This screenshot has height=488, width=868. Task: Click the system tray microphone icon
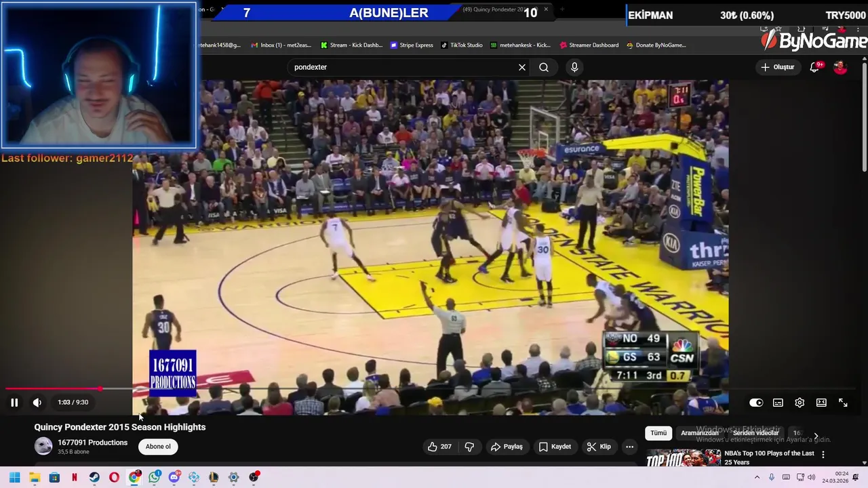[x=772, y=477]
